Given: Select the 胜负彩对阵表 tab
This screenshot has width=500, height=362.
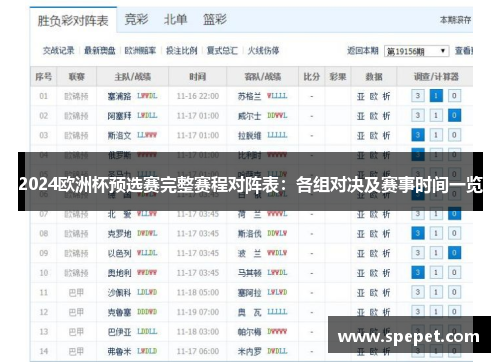Looking at the screenshot, I should [x=73, y=21].
